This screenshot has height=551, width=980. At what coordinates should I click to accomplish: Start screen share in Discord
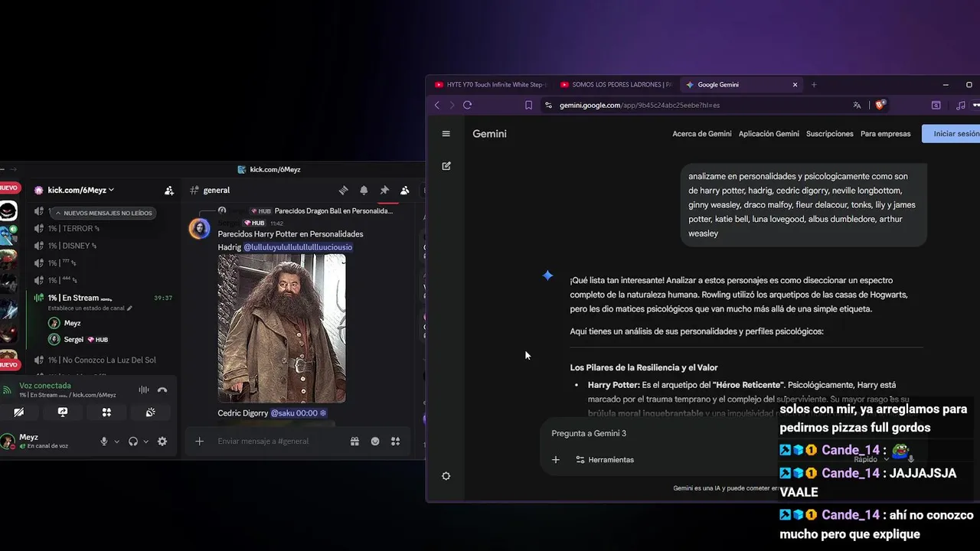click(63, 412)
